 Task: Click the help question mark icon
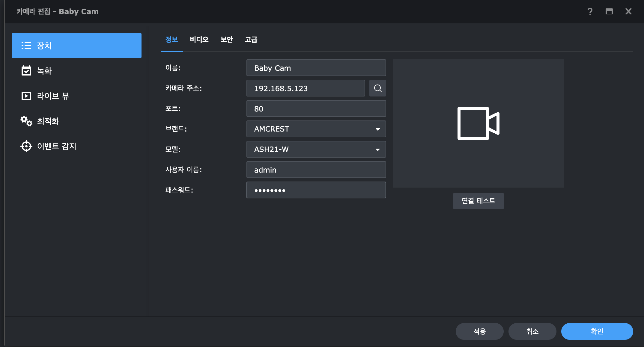point(590,11)
